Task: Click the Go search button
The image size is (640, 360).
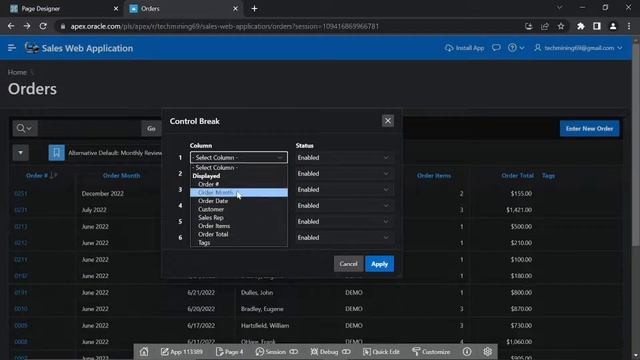Action: tap(151, 128)
